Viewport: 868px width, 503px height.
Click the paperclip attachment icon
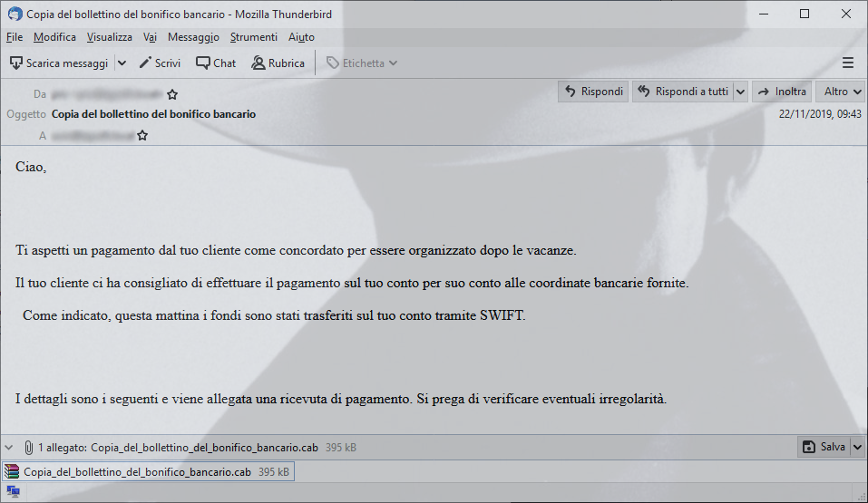click(29, 447)
